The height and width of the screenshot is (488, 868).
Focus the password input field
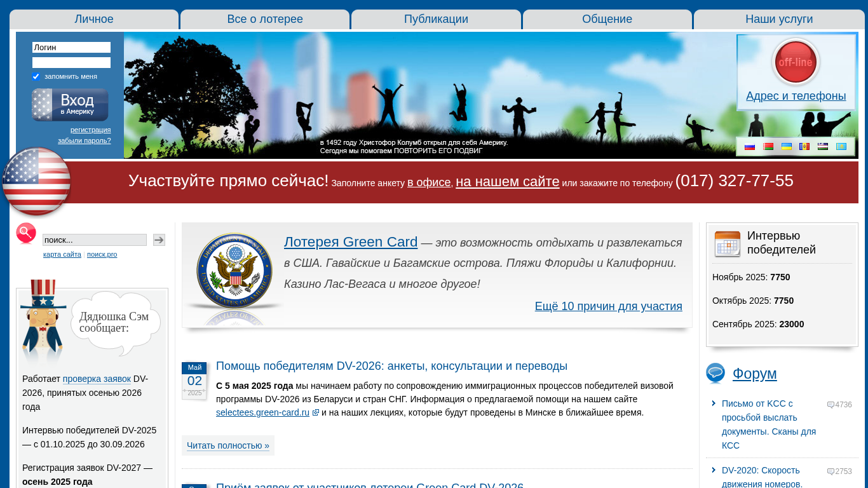point(71,63)
